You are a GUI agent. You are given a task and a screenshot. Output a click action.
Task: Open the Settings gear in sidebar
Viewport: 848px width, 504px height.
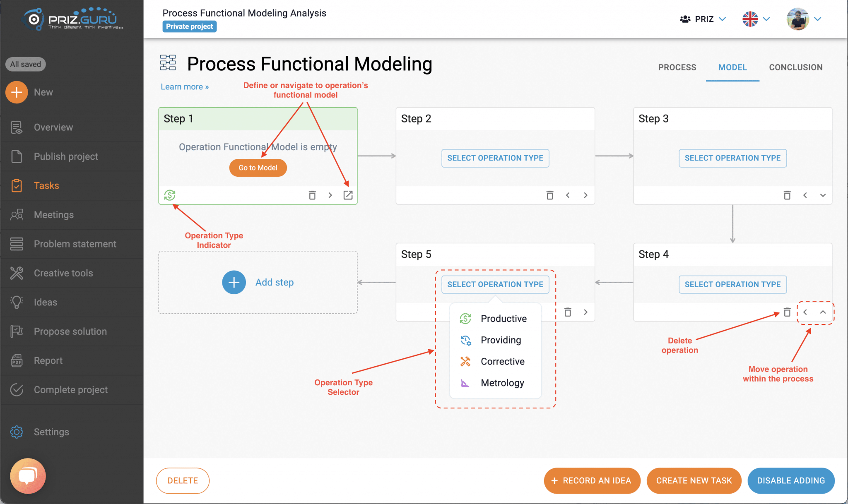(17, 432)
